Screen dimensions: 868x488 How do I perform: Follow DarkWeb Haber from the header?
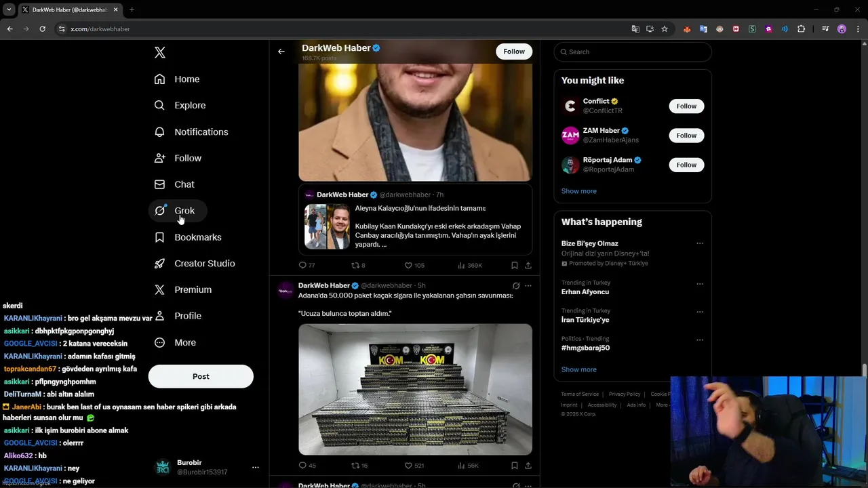point(514,52)
